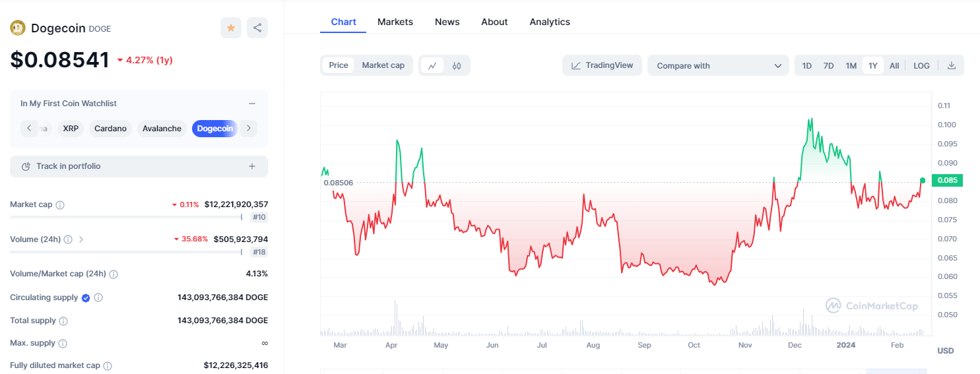The image size is (980, 374).
Task: Click info icon next to Circulating supply
Action: tap(98, 297)
